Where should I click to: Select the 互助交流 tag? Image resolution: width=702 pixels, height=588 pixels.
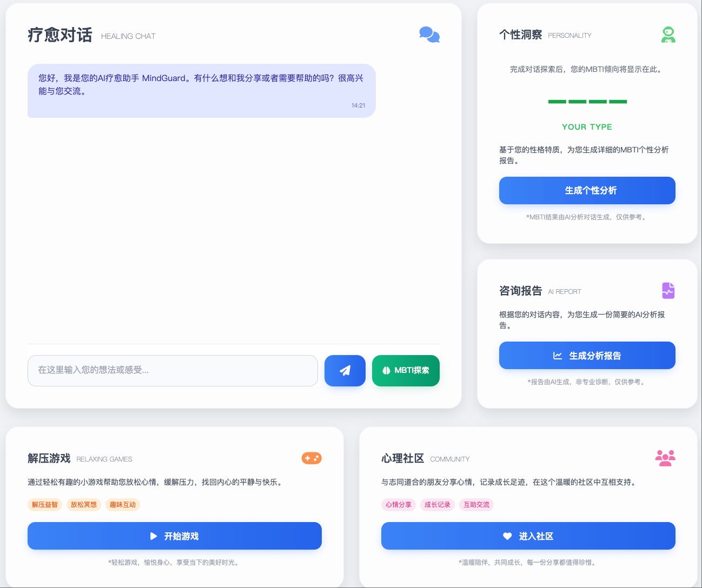[476, 505]
